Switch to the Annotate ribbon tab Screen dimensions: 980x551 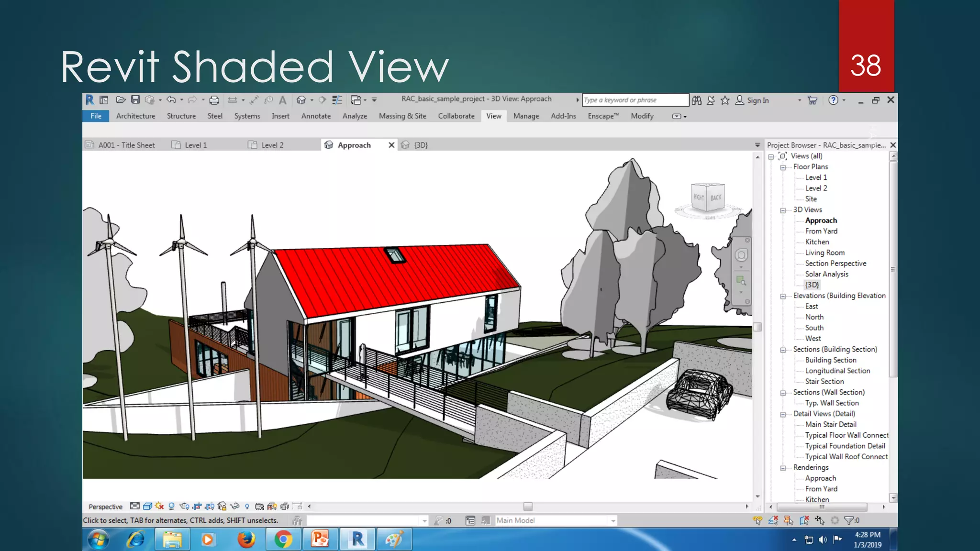(x=316, y=116)
